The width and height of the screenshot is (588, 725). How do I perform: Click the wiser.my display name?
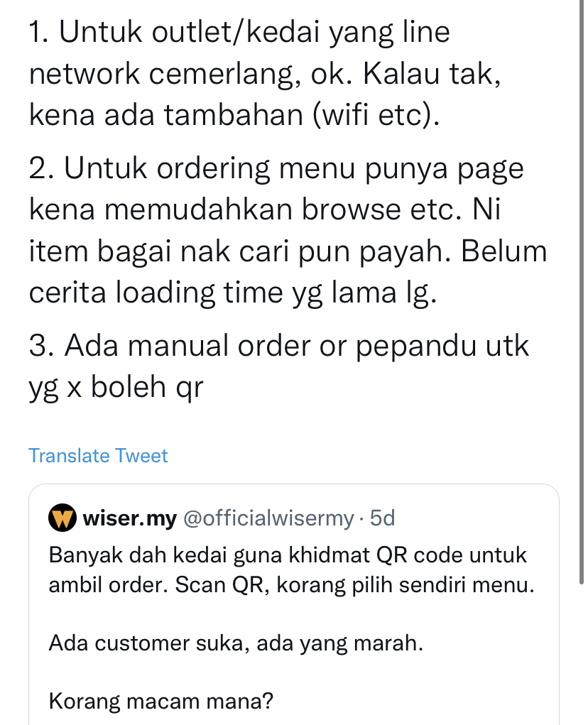(x=130, y=518)
